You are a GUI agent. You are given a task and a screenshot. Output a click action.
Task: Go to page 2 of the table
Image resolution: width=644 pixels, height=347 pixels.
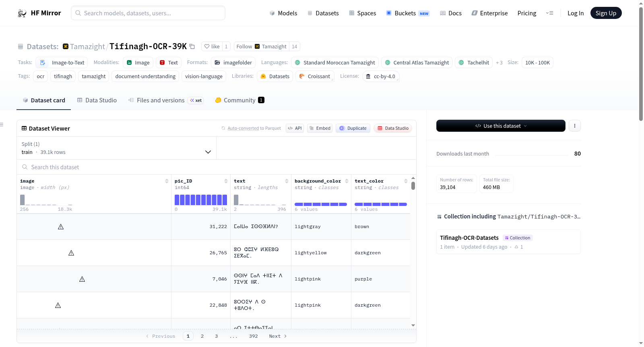202,336
